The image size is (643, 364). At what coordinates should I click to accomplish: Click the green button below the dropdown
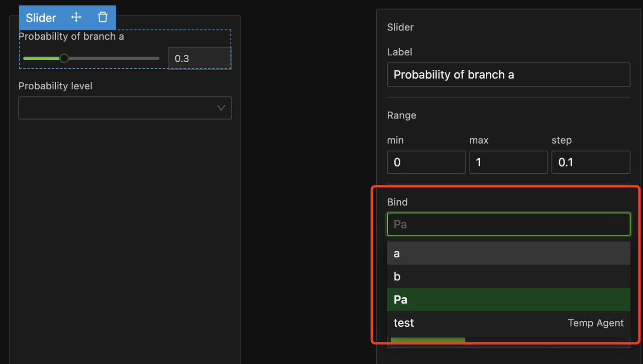click(428, 340)
